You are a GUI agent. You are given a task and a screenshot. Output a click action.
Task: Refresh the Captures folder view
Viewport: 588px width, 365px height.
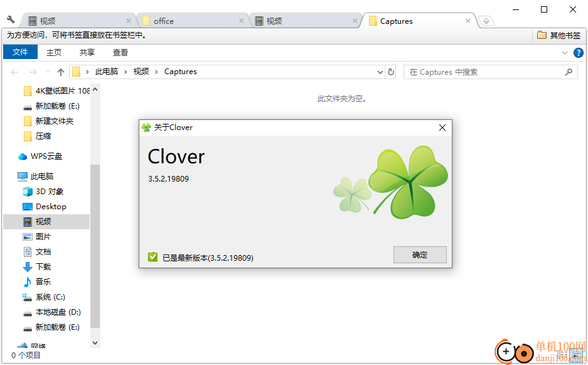tap(391, 72)
